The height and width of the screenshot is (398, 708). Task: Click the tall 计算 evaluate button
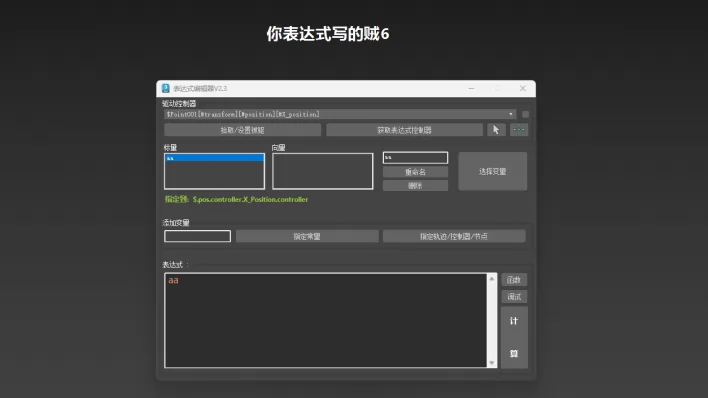(x=514, y=337)
